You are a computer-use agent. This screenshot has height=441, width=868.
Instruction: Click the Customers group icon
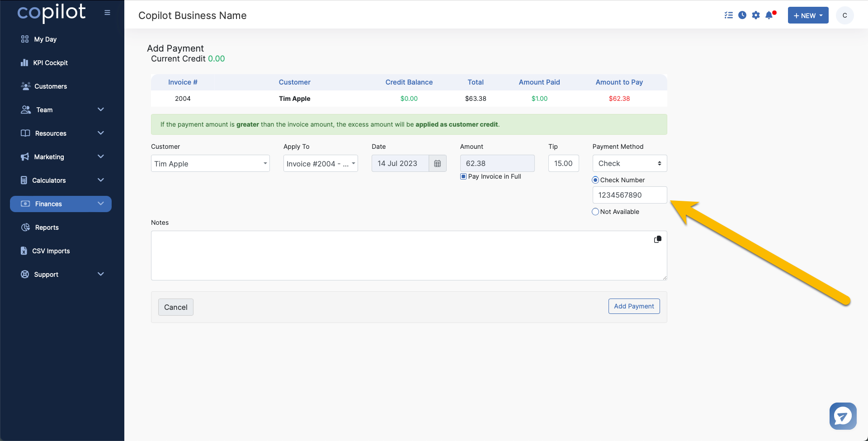[25, 86]
